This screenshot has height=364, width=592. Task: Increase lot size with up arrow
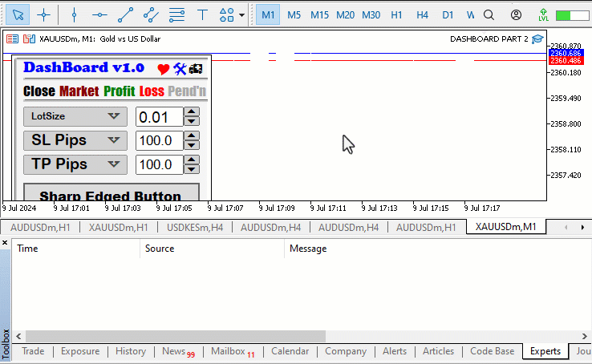tap(192, 112)
